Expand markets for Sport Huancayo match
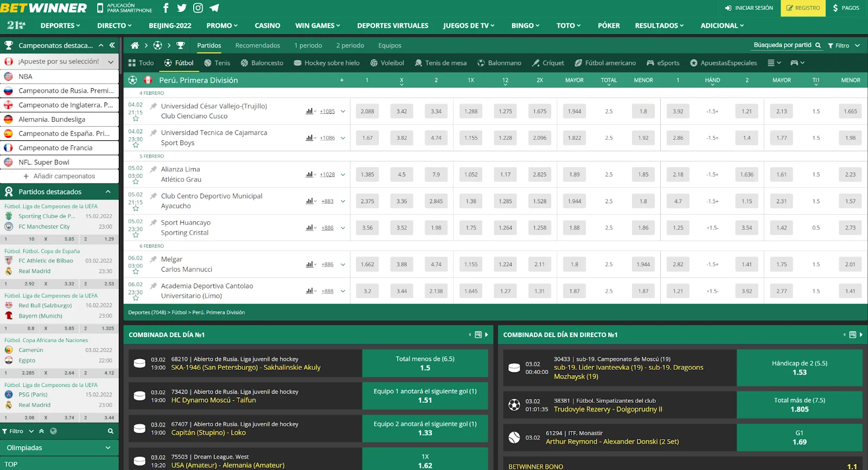Image resolution: width=868 pixels, height=470 pixels. 343,228
